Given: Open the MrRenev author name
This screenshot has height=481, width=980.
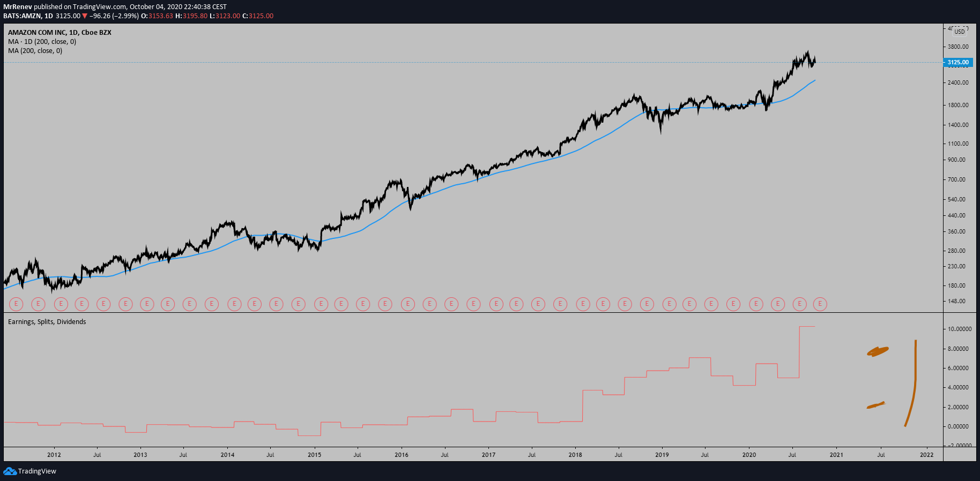Looking at the screenshot, I should point(18,7).
